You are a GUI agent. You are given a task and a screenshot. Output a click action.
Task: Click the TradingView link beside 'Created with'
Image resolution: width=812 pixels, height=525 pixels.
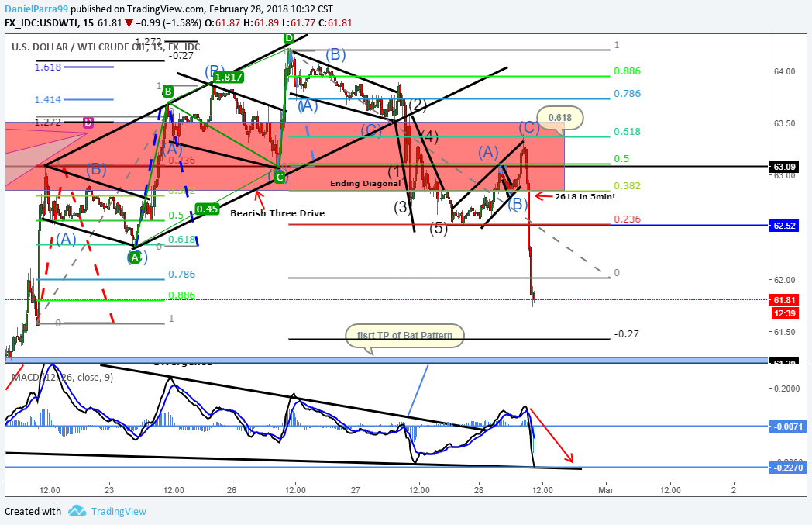[x=119, y=512]
